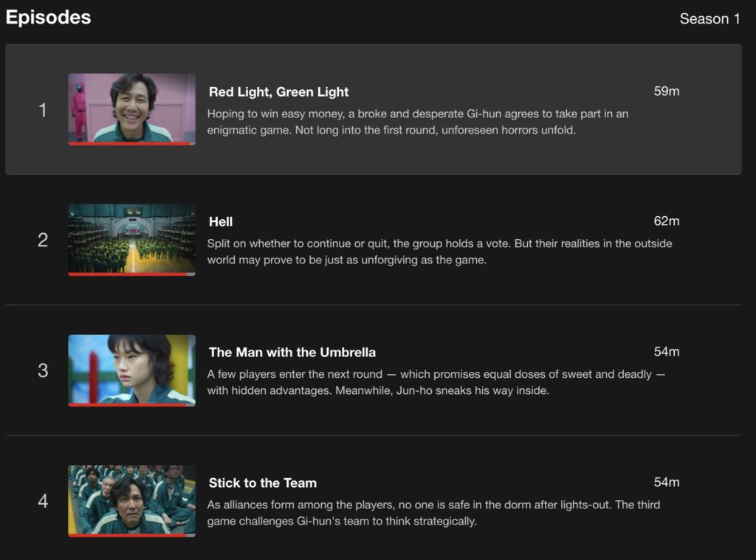Click the episode number 4

[x=42, y=501]
